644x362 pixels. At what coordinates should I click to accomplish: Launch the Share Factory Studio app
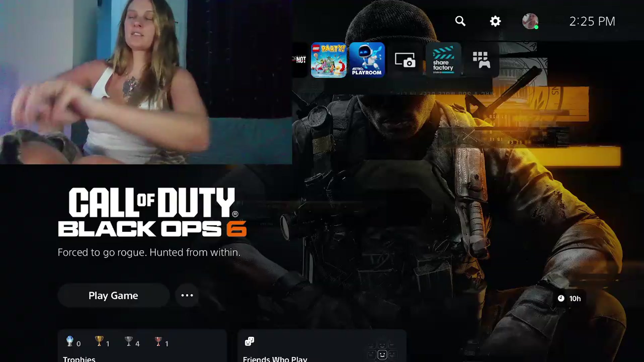443,60
